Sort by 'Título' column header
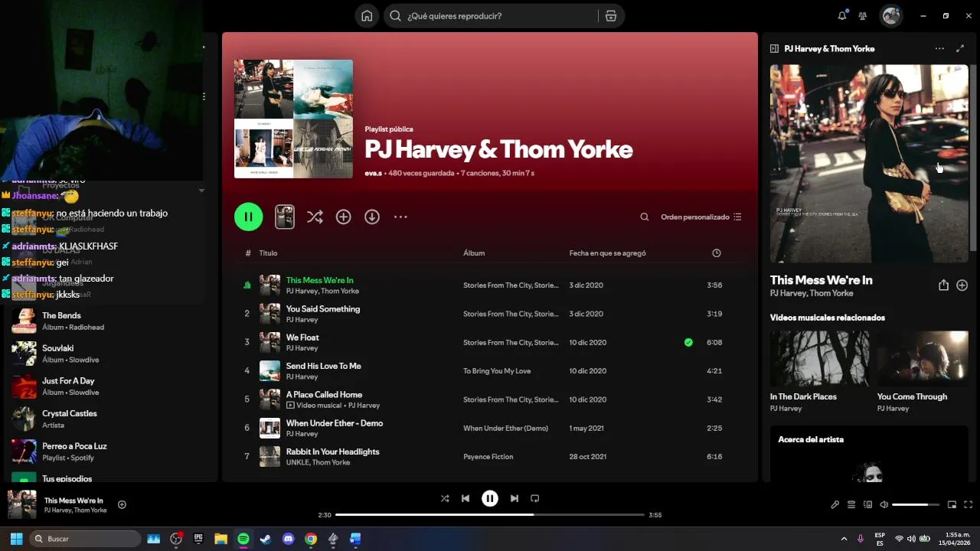 (268, 253)
